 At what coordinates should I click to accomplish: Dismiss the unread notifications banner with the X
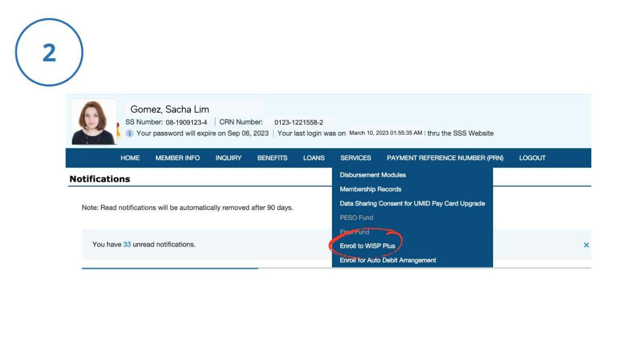click(x=587, y=244)
